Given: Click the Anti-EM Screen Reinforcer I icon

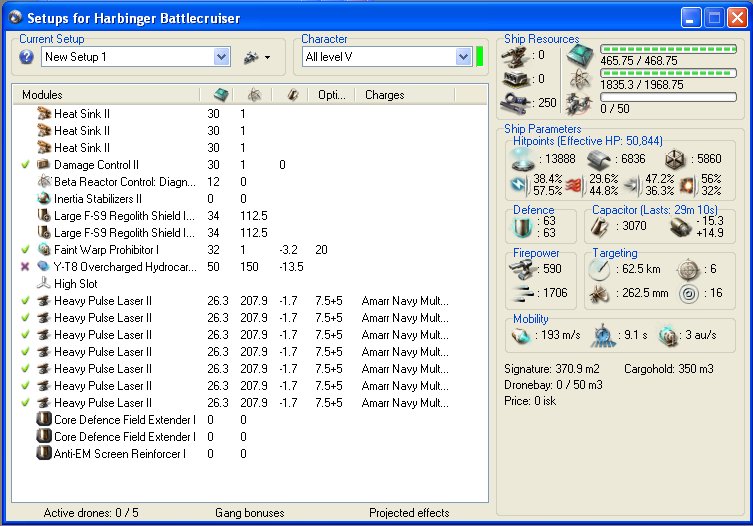Looking at the screenshot, I should (44, 453).
